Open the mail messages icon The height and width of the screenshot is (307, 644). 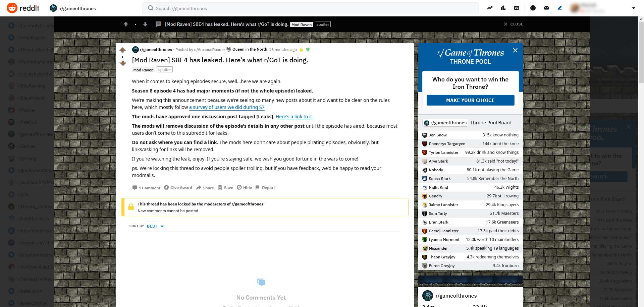(546, 8)
